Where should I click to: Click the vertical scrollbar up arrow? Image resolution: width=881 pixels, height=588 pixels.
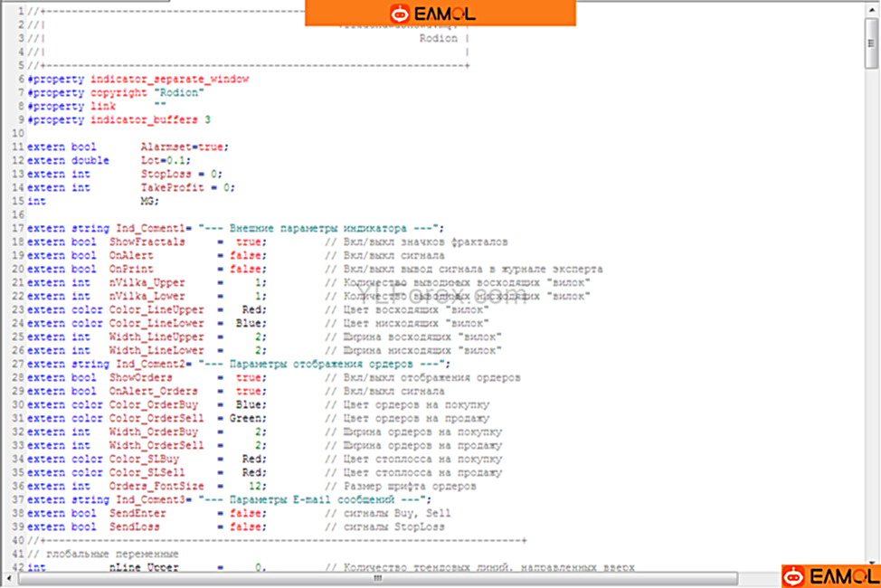point(871,8)
